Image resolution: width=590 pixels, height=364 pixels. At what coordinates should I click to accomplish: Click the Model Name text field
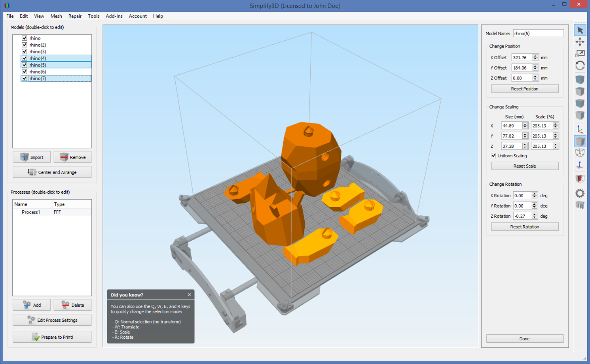(x=538, y=34)
